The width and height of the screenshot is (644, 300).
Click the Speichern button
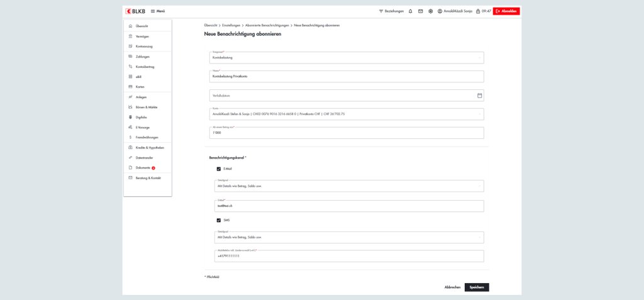(x=477, y=287)
